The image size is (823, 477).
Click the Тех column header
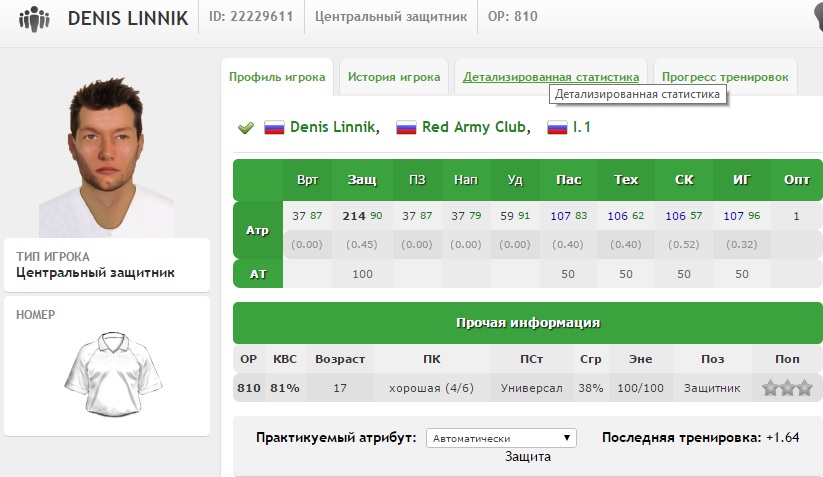click(x=626, y=180)
